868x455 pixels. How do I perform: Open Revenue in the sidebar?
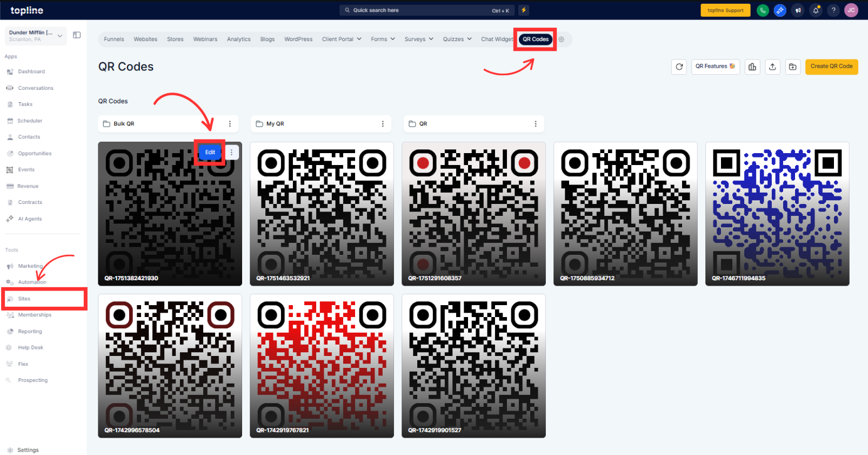[x=28, y=186]
